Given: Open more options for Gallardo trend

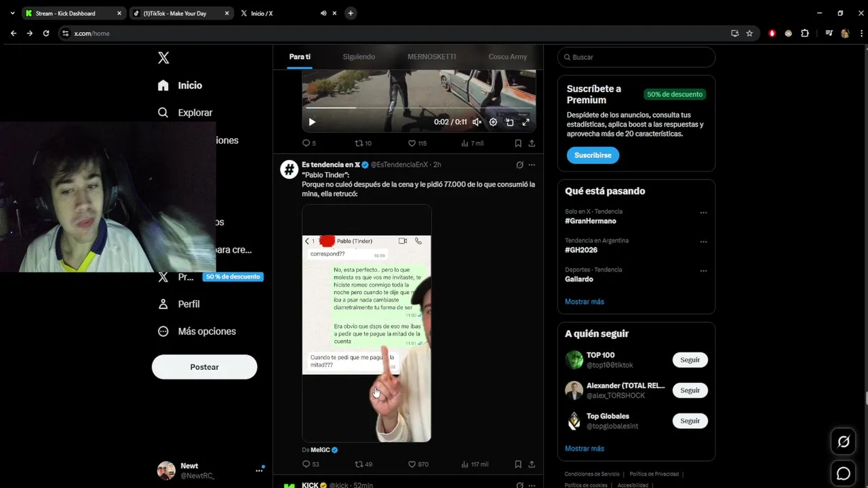Looking at the screenshot, I should coord(703,271).
